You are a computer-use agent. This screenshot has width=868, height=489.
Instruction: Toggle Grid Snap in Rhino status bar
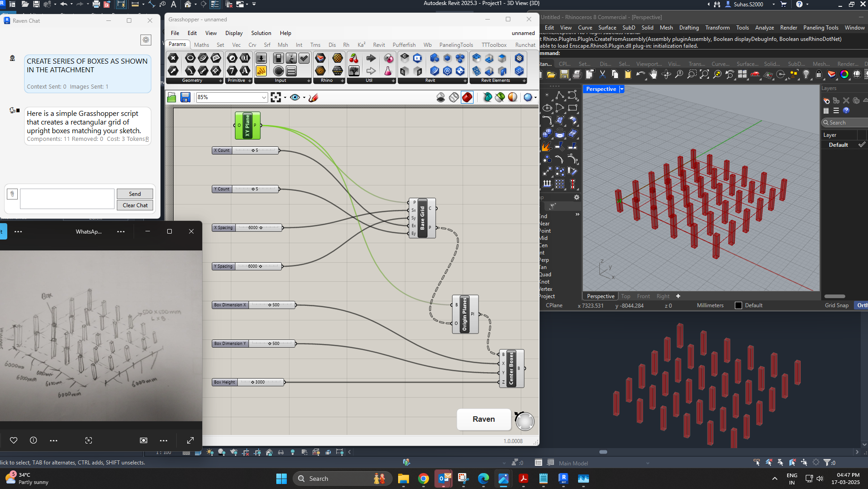point(837,305)
